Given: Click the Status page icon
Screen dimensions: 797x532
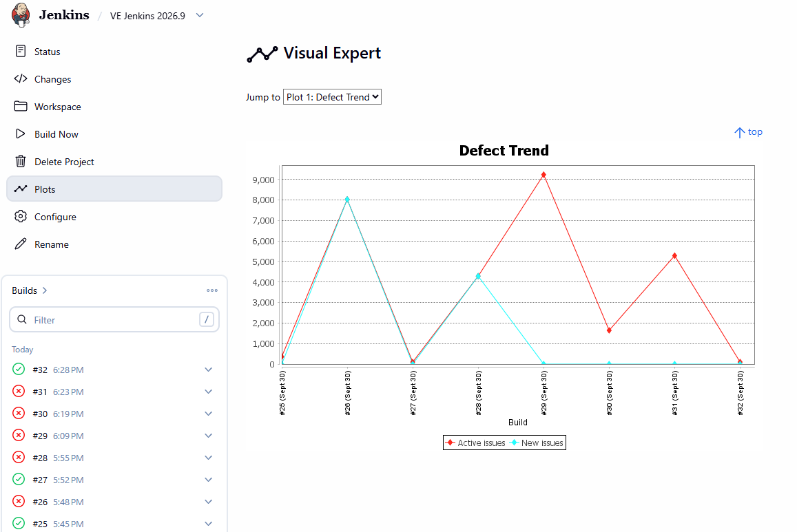Looking at the screenshot, I should pos(21,51).
